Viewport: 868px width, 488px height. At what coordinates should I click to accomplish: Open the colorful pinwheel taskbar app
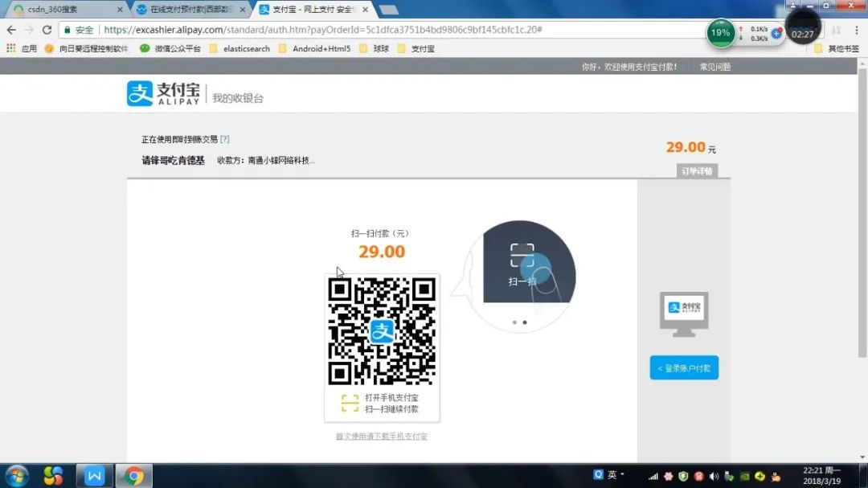53,476
